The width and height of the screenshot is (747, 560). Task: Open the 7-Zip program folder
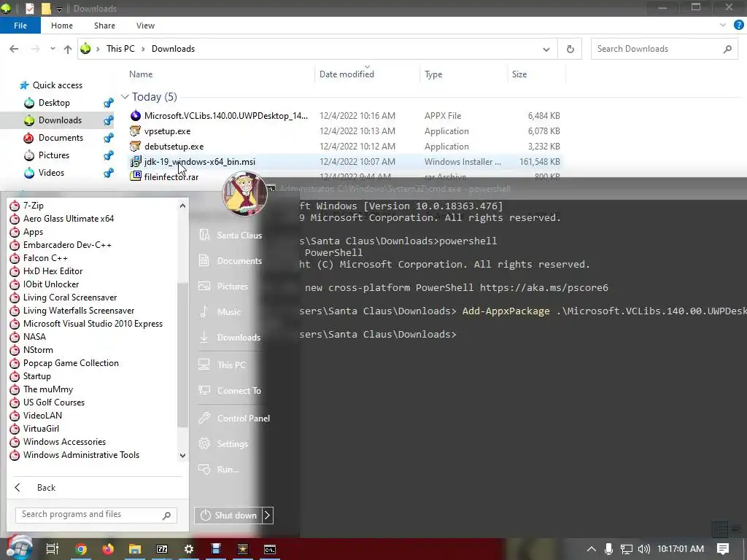[27, 205]
